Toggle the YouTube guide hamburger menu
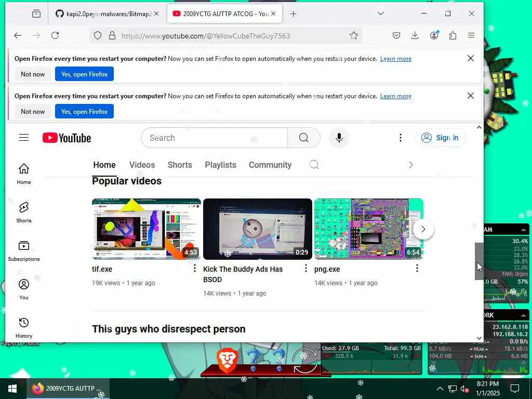 click(x=24, y=137)
